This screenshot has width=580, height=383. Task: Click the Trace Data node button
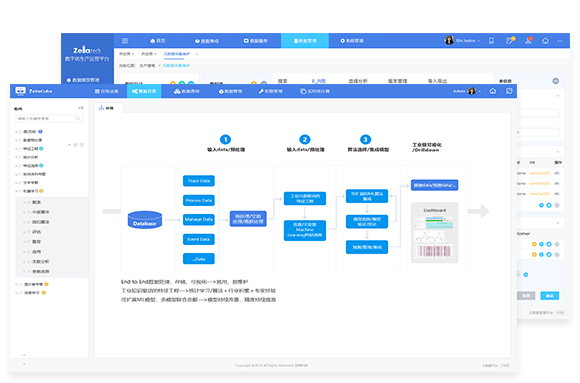click(x=199, y=181)
